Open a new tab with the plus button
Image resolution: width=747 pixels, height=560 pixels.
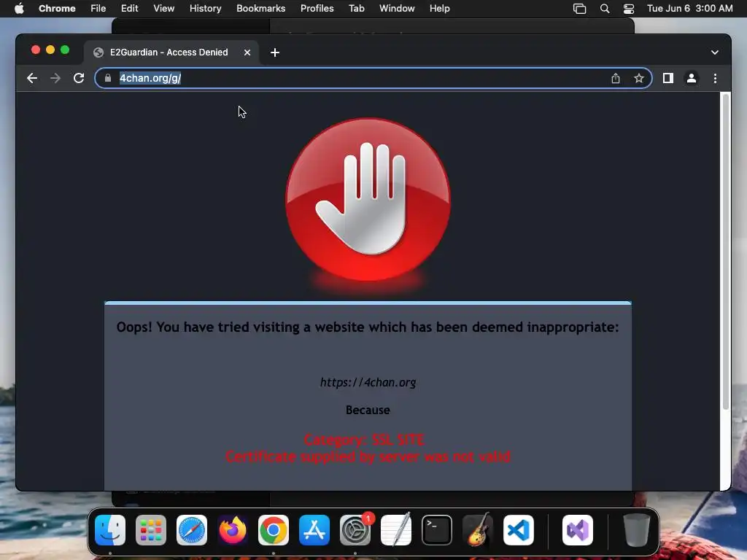click(x=275, y=52)
